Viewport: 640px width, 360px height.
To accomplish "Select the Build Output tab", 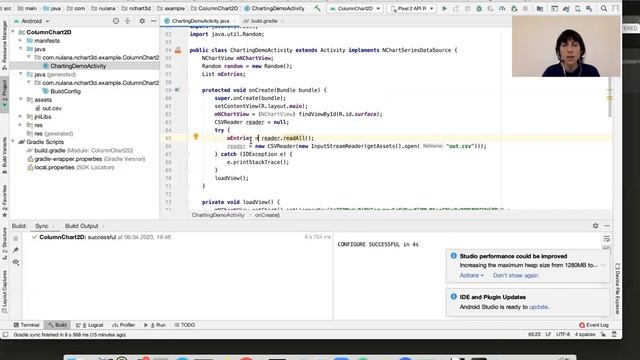I will pyautogui.click(x=82, y=226).
